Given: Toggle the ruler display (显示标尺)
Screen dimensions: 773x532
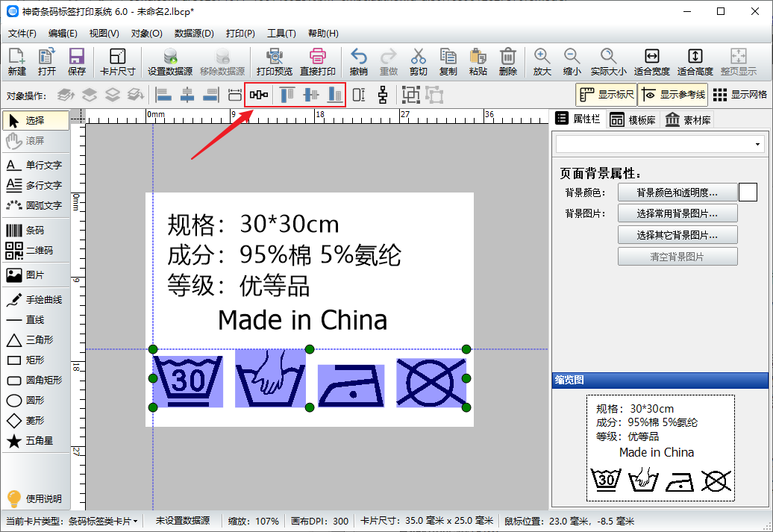Looking at the screenshot, I should tap(607, 95).
